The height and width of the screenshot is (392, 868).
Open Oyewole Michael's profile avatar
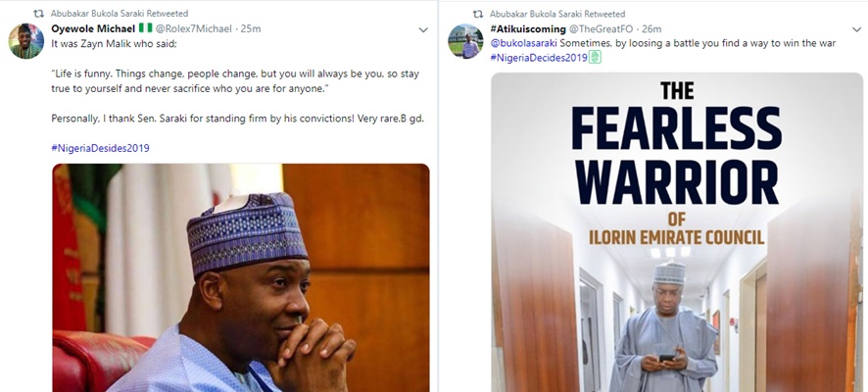(x=27, y=40)
